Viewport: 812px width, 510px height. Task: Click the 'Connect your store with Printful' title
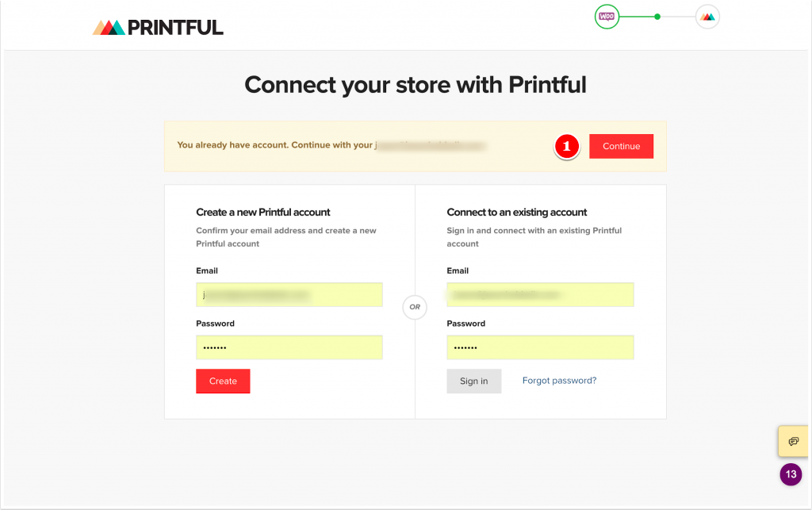coord(416,85)
